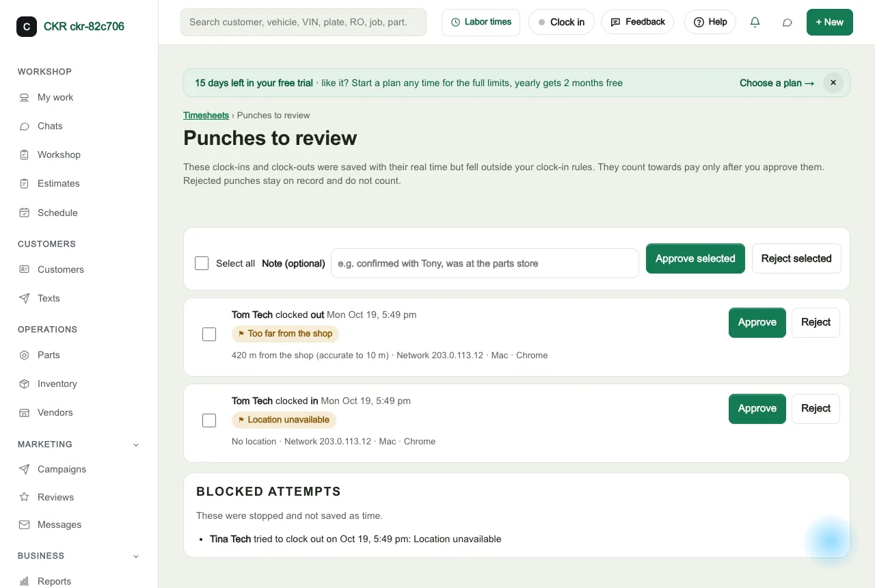Image resolution: width=875 pixels, height=588 pixels.
Task: Open Parts in the sidebar
Action: point(49,355)
